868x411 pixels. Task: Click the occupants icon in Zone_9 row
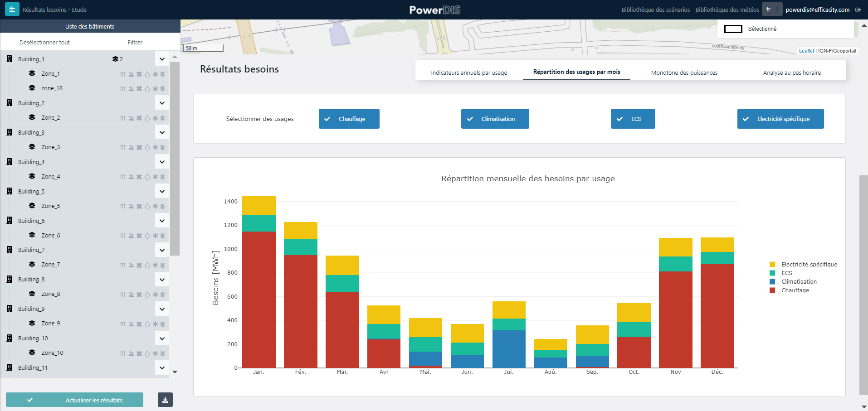click(131, 324)
